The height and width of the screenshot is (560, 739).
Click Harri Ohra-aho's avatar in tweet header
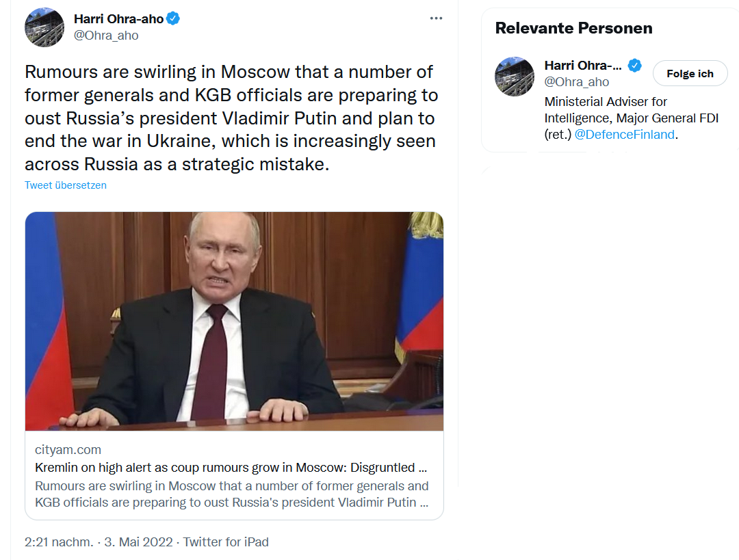point(44,27)
